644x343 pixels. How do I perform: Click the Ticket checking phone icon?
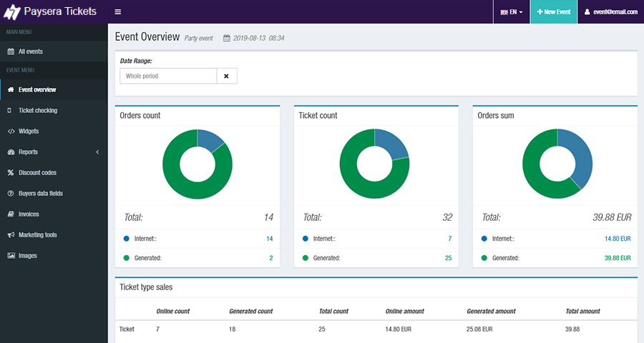pyautogui.click(x=10, y=111)
